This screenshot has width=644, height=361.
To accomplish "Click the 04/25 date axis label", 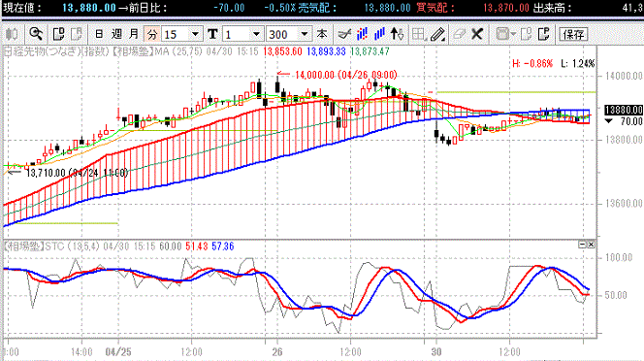I will (118, 352).
